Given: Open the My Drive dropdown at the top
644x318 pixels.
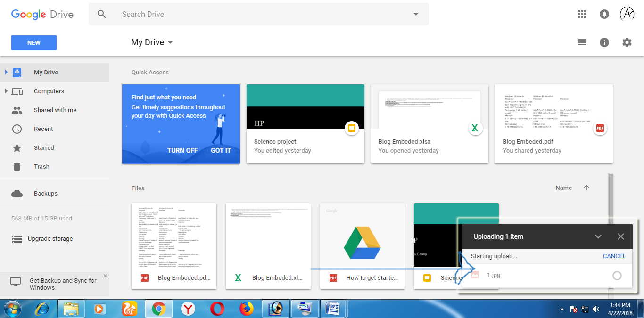Looking at the screenshot, I should (x=152, y=42).
